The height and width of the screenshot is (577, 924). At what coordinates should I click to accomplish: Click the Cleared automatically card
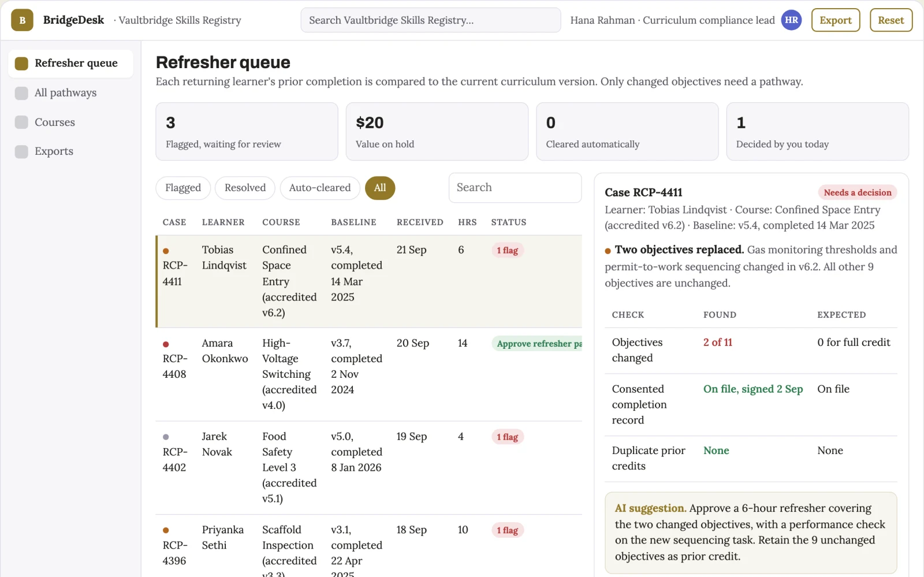[627, 132]
